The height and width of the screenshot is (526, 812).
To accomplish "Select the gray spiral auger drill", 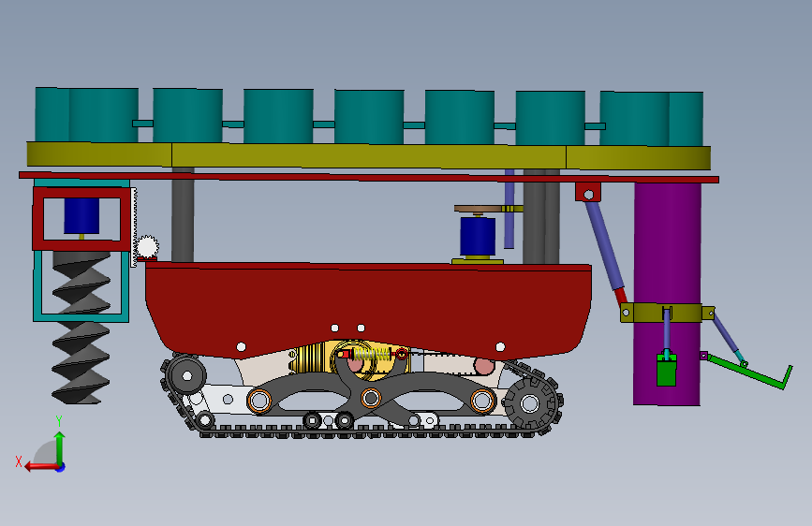I will click(x=81, y=328).
